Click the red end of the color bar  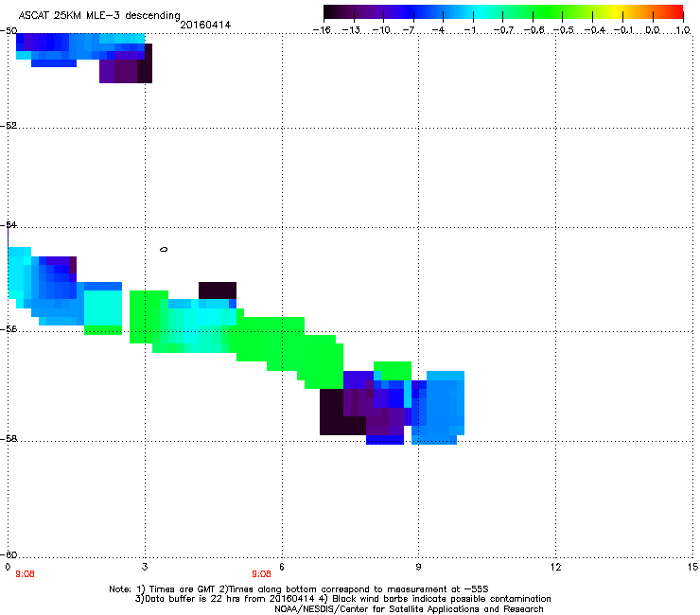[678, 11]
